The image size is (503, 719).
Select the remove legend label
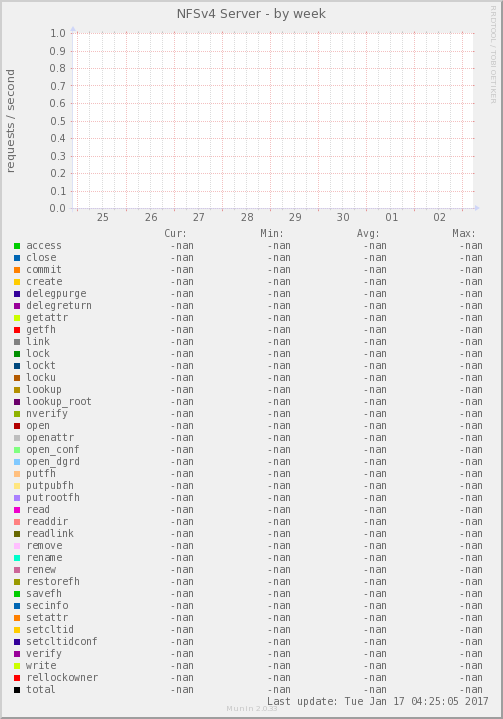tap(44, 546)
